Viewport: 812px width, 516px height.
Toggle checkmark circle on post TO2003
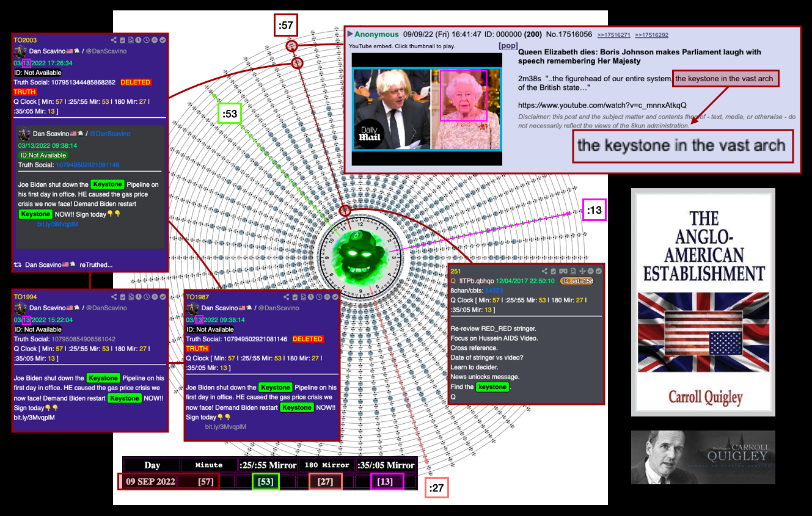pyautogui.click(x=163, y=40)
